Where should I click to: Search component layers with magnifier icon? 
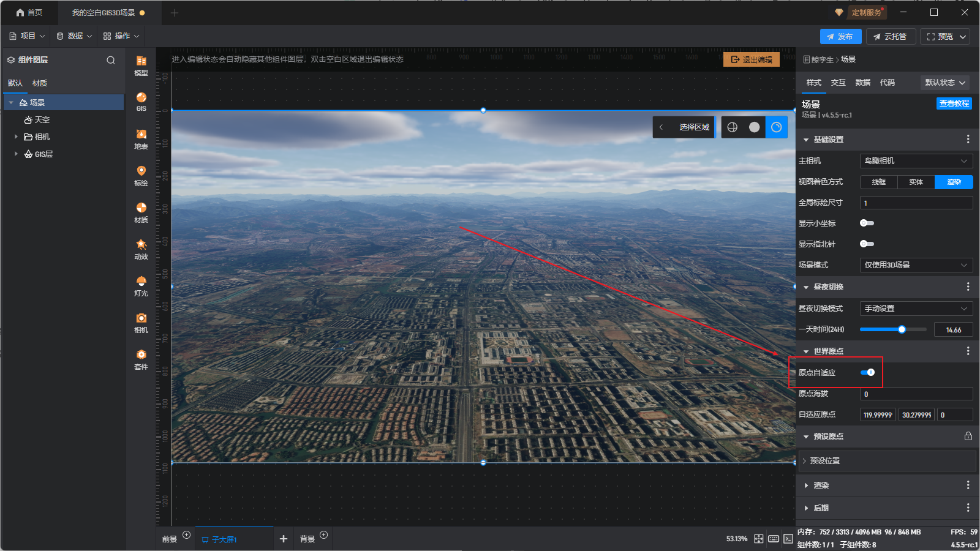(111, 60)
